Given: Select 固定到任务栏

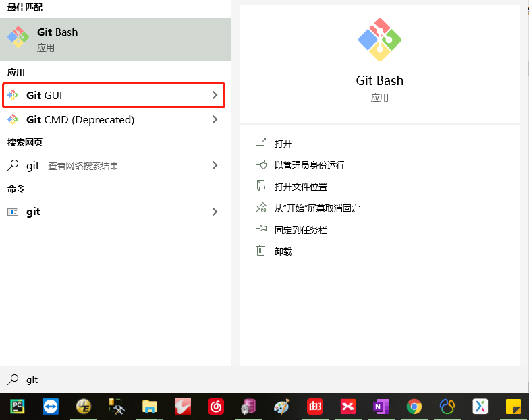Looking at the screenshot, I should click(301, 229).
